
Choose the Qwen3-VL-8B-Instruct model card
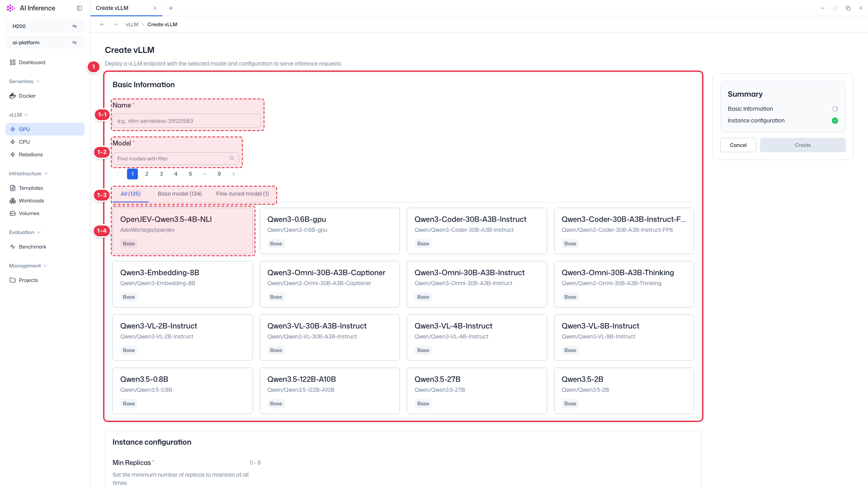624,338
